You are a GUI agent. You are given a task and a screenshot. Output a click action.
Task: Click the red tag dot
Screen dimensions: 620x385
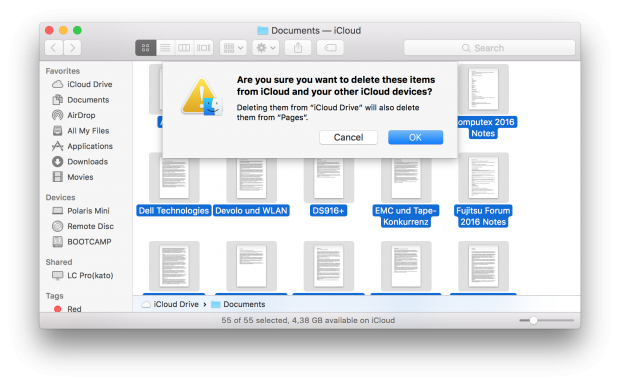click(x=58, y=309)
